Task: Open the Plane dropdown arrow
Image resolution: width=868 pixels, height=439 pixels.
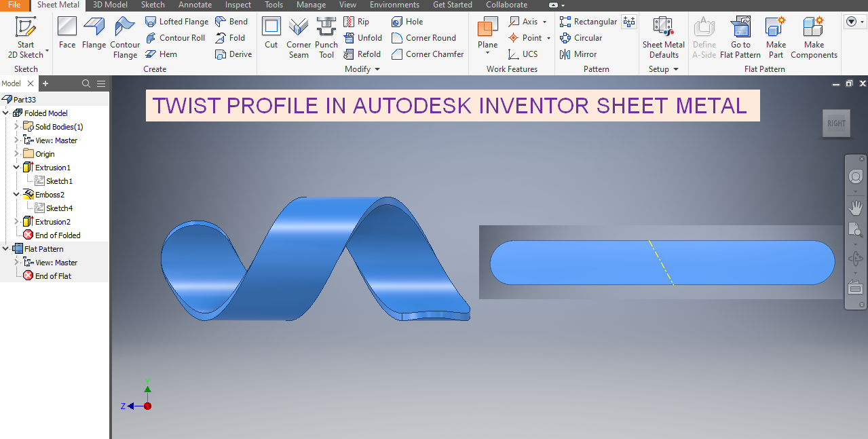Action: click(487, 53)
